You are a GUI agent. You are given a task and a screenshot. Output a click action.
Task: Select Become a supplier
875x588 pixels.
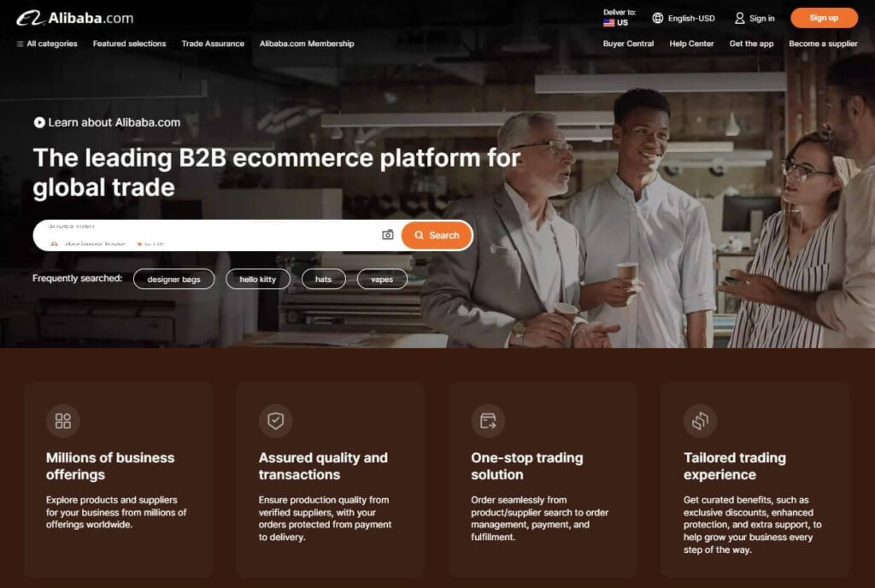click(823, 44)
